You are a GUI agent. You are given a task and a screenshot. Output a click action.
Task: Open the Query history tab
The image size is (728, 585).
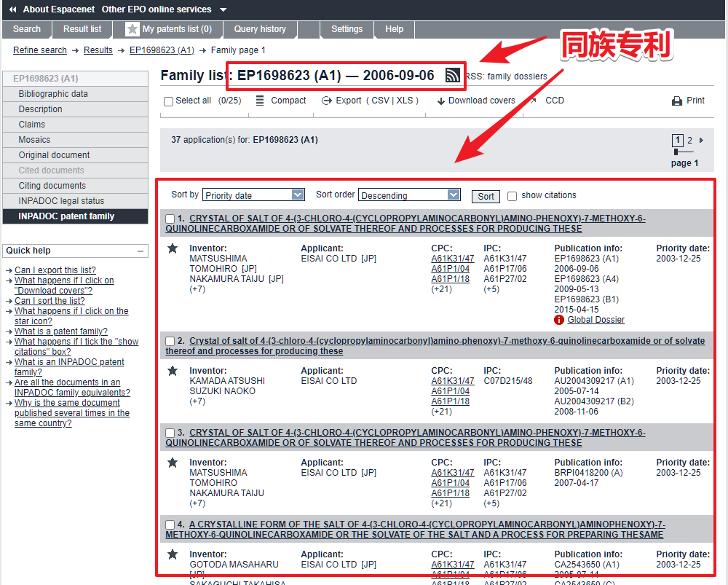[260, 29]
